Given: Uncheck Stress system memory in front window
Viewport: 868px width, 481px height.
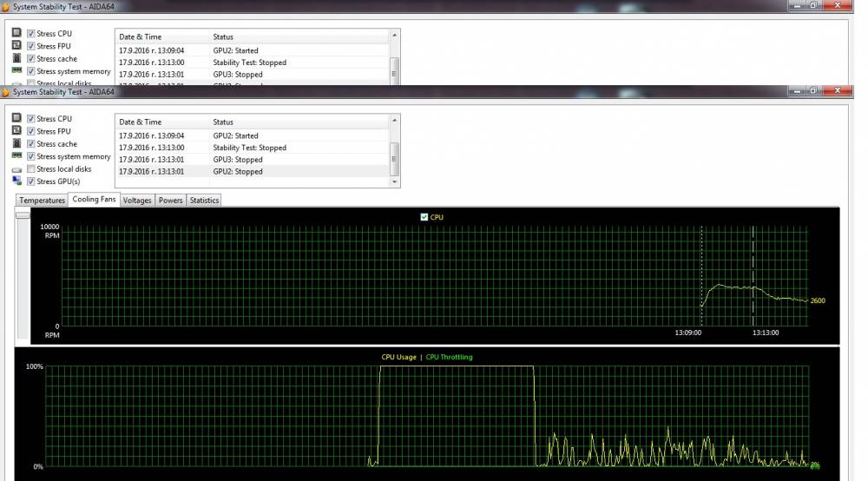Looking at the screenshot, I should pos(31,156).
